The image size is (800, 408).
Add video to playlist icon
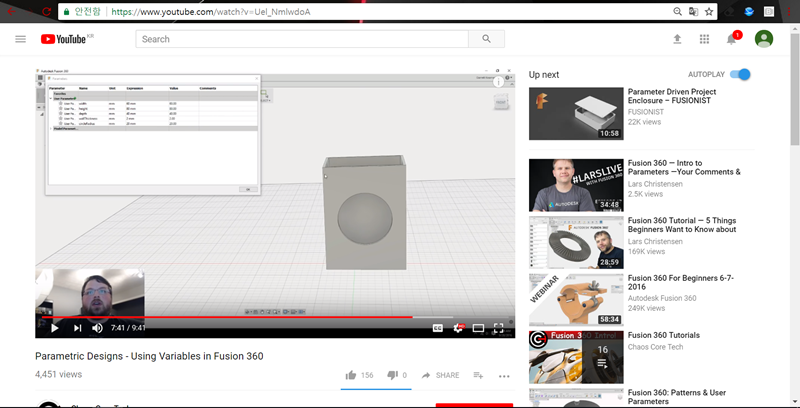(478, 375)
